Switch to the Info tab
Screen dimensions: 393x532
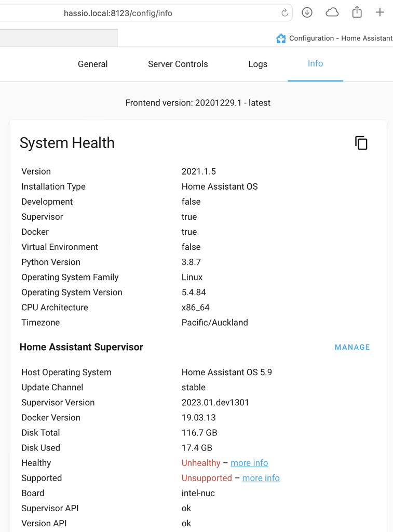coord(315,64)
